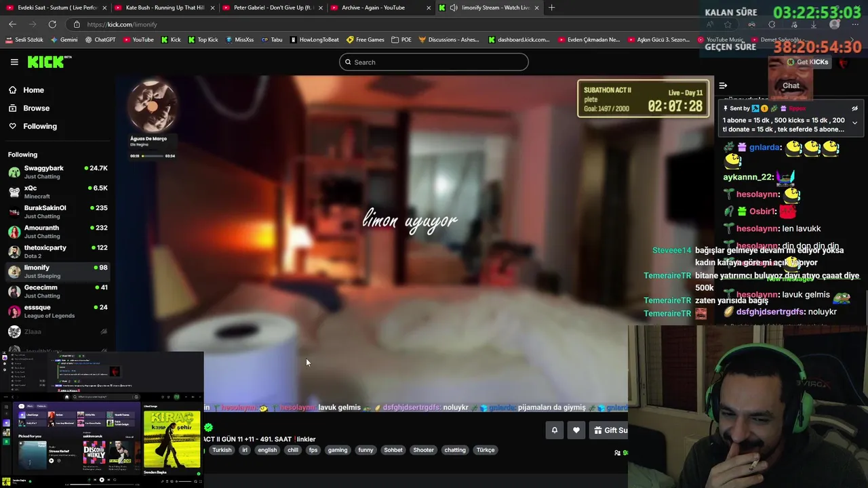Image resolution: width=868 pixels, height=488 pixels.
Task: Open Swaggybark channel in Following list
Action: [58, 172]
